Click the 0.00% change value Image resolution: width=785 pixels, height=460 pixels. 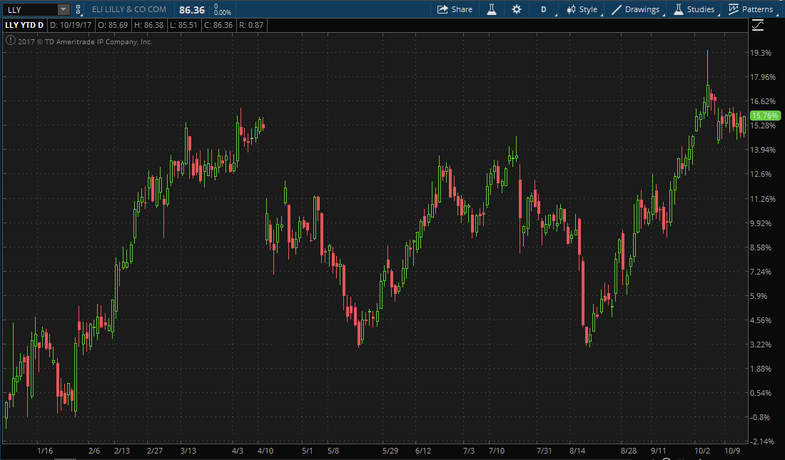222,12
